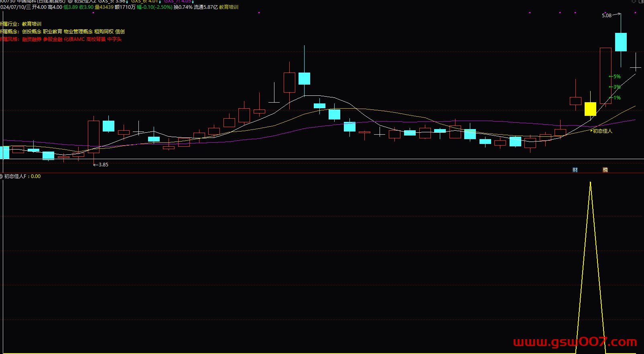The image size is (644, 354).
Task: Click the blue 财 finance marker icon
Action: [575, 170]
